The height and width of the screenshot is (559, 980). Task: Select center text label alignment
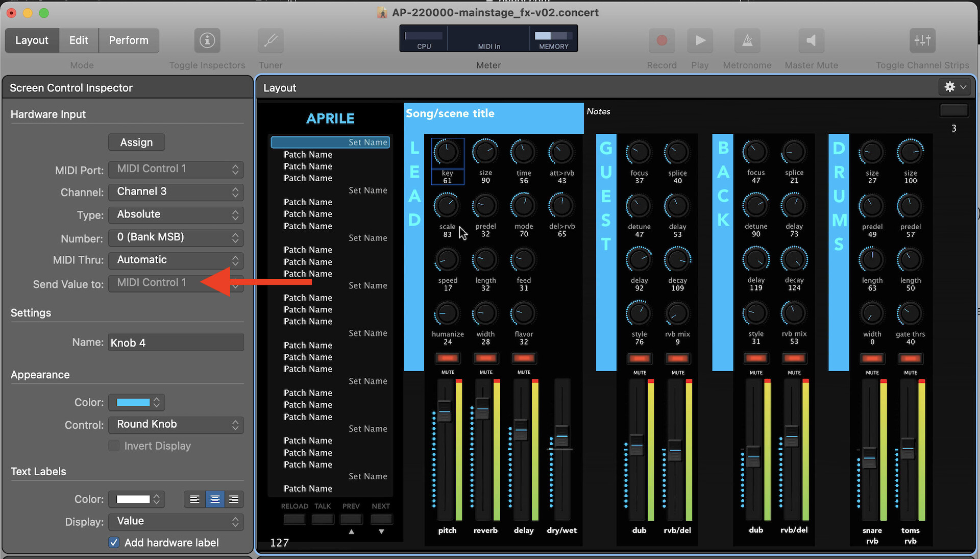pos(215,499)
